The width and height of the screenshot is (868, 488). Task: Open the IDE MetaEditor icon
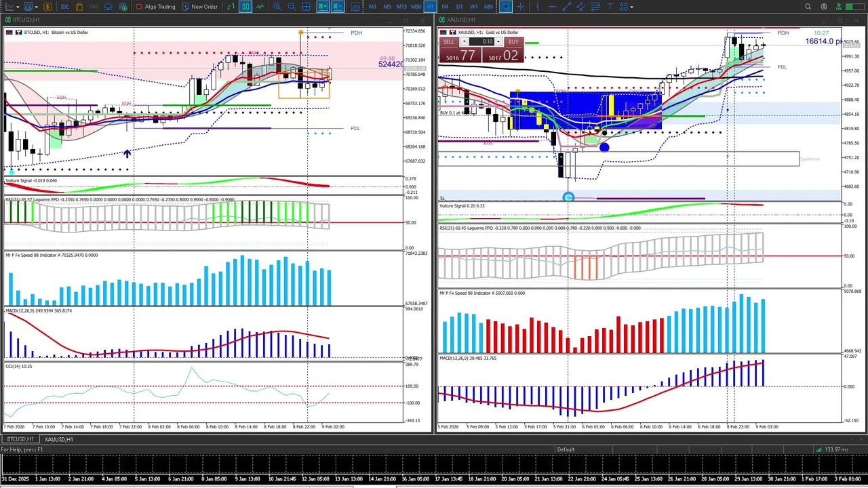[64, 7]
